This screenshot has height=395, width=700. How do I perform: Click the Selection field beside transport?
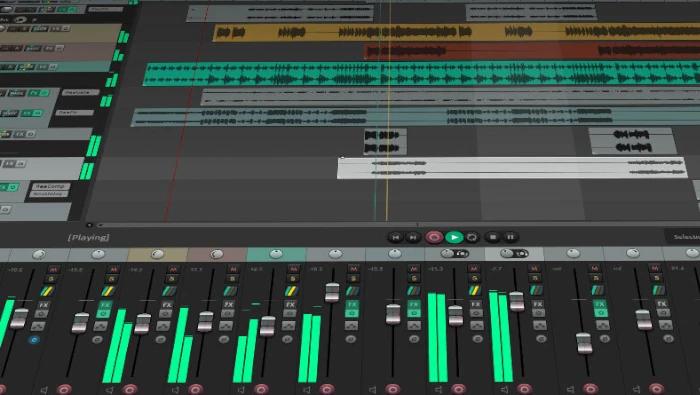pyautogui.click(x=683, y=237)
